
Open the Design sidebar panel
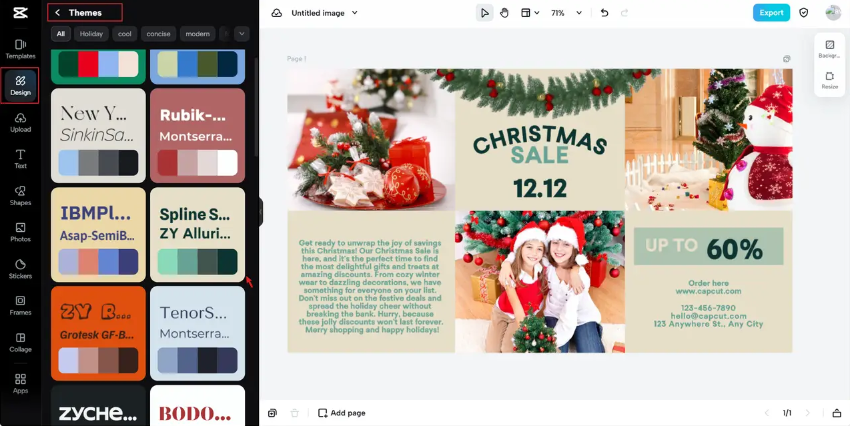pyautogui.click(x=21, y=86)
